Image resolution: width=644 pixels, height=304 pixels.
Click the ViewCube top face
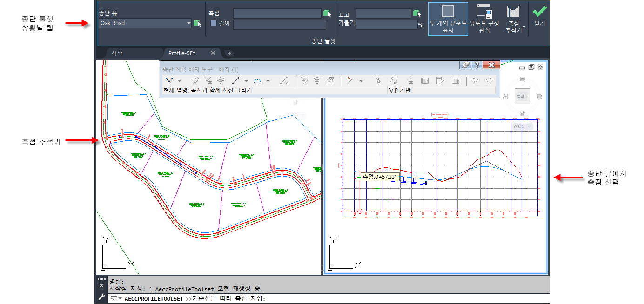click(x=522, y=96)
